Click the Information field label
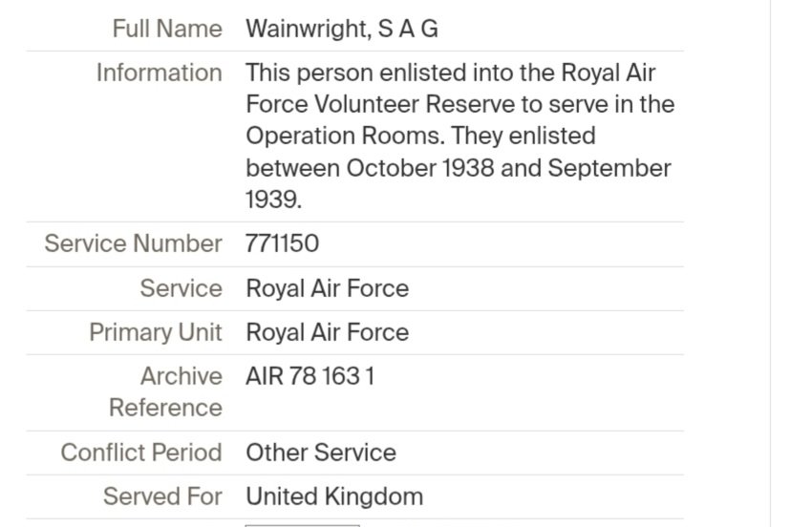812x527 pixels. (x=159, y=73)
